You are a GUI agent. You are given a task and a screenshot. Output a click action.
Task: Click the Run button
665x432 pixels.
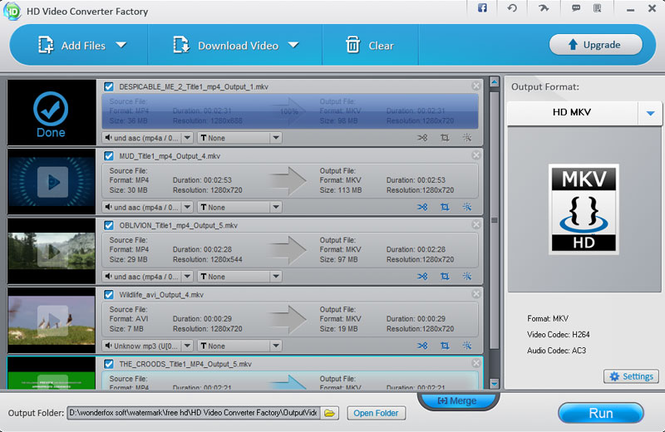601,413
